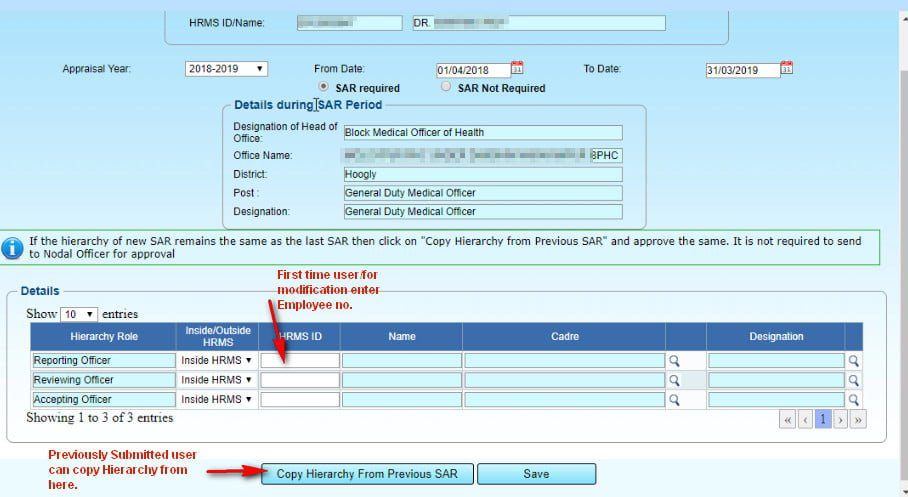Open Appraisal Year 2018-2019 dropdown

[x=226, y=69]
